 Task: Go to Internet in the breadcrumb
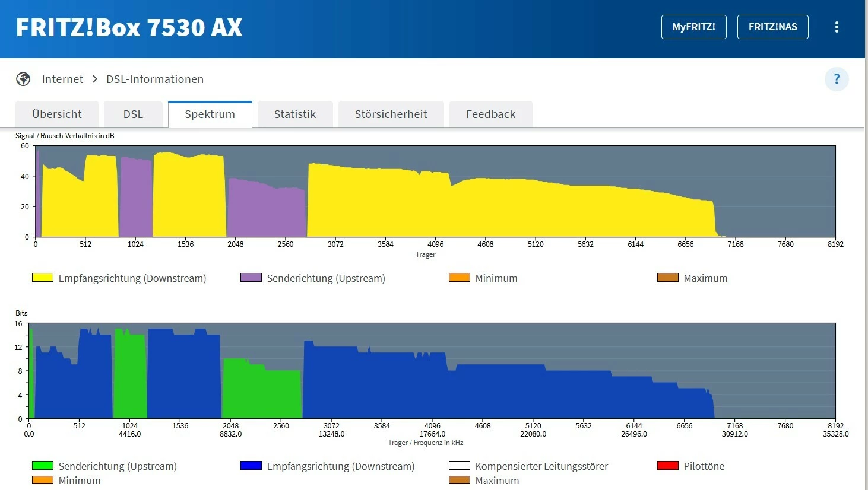[62, 79]
